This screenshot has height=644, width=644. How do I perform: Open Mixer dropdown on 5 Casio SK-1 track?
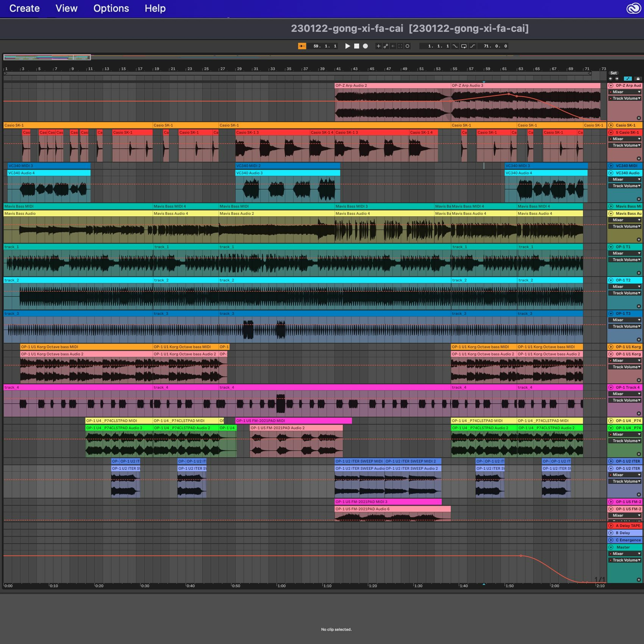click(x=625, y=139)
